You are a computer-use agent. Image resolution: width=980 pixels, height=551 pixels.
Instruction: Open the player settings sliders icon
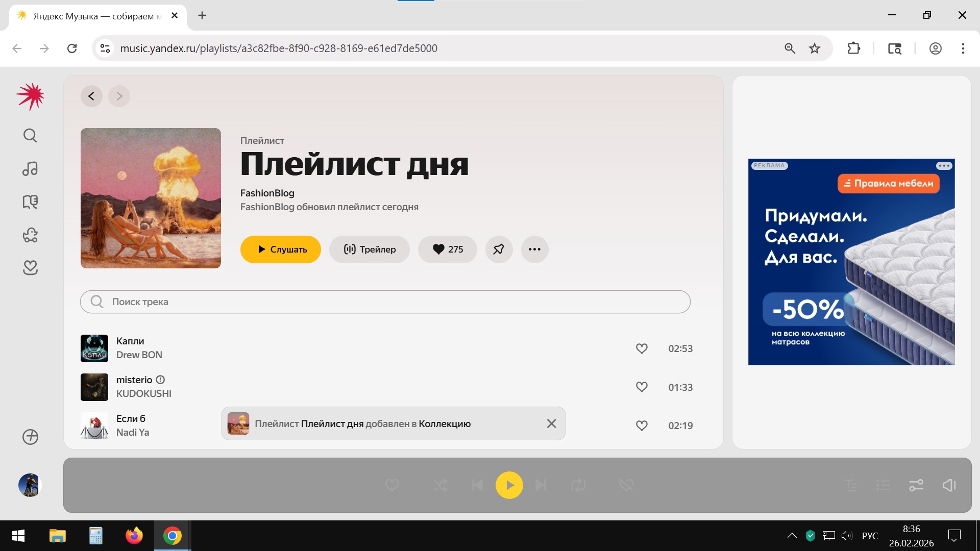[916, 485]
